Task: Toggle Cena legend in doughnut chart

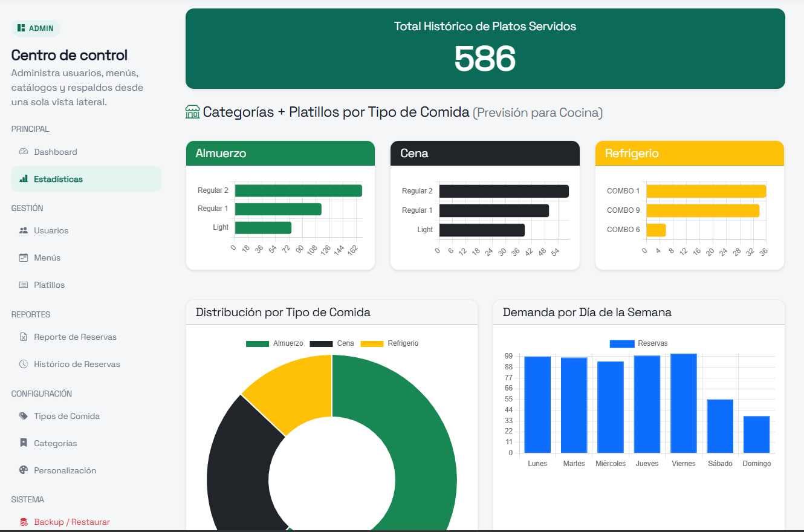Action: tap(332, 343)
